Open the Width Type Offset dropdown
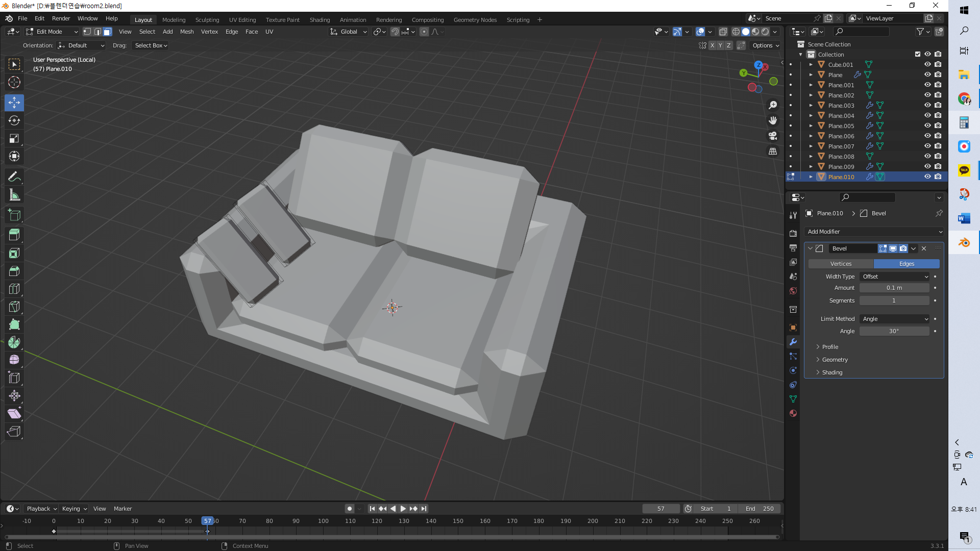This screenshot has height=551, width=980. pos(895,277)
